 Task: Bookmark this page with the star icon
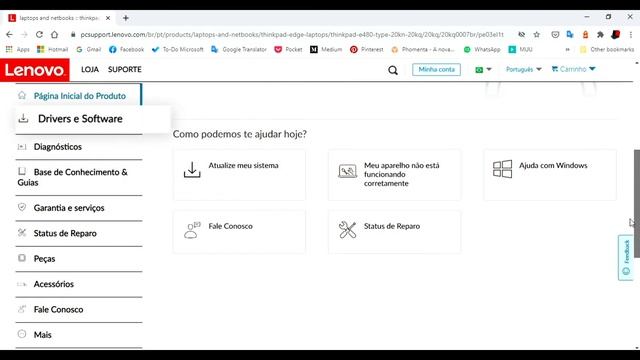coord(537,35)
